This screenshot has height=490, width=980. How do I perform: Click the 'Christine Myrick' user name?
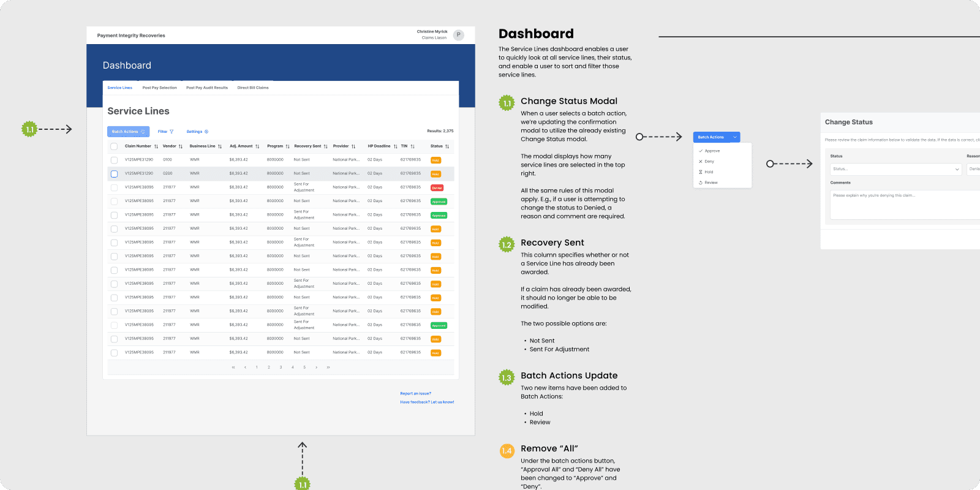432,32
